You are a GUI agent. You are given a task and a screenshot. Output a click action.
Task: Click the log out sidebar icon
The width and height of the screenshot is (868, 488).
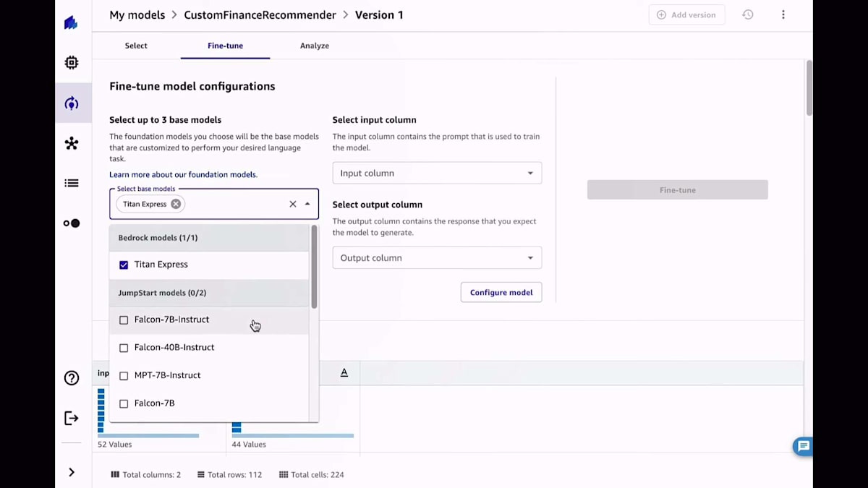(71, 418)
